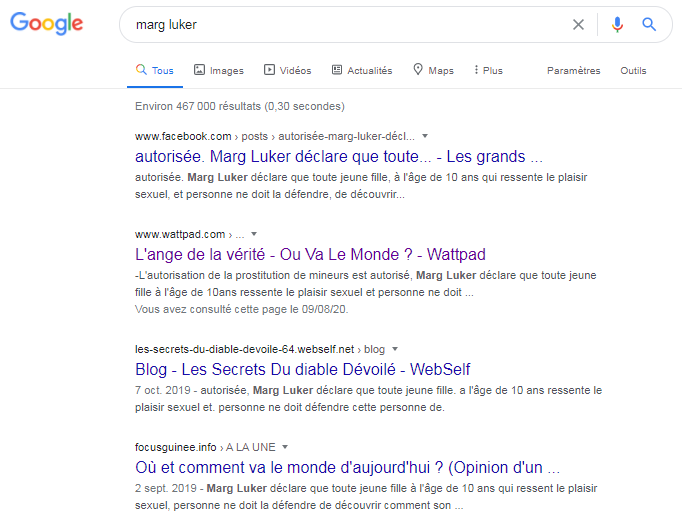Click the Google logo

47,23
